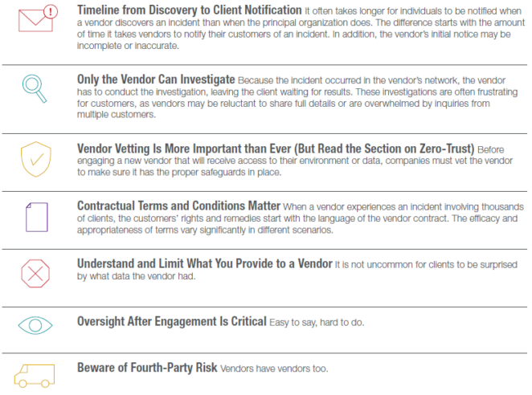The image size is (532, 395).
Task: Click the red octagon X icon
Action: (35, 274)
